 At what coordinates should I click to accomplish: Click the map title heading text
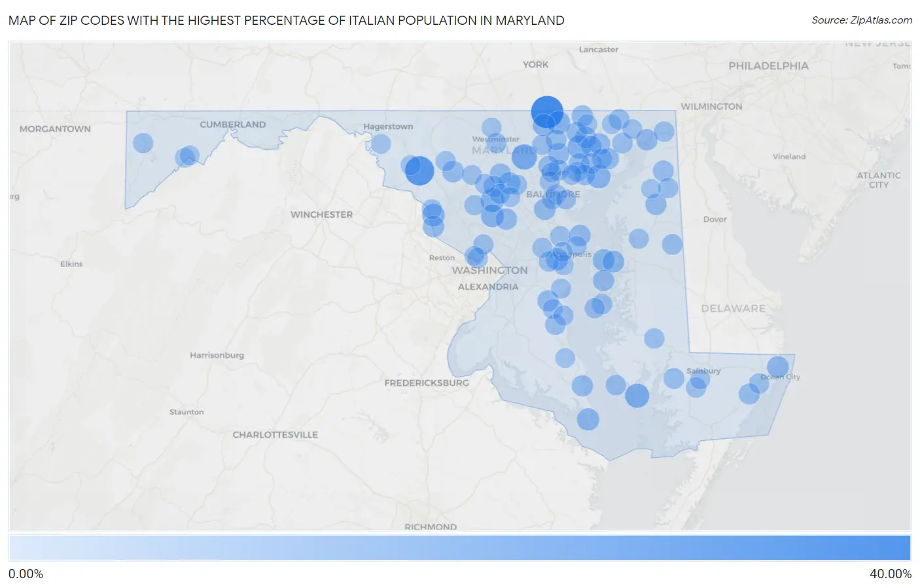pos(287,20)
